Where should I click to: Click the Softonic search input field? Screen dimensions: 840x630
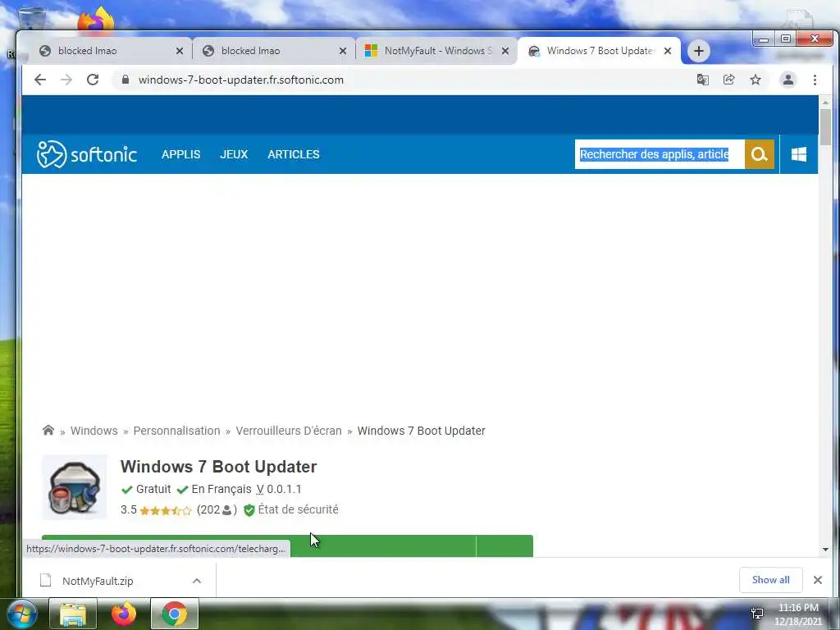pos(660,154)
